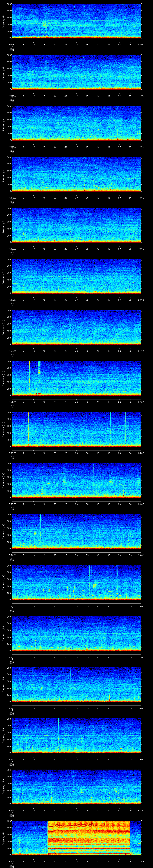
Task: Click the 55:00 end time label
Action: click(141, 555)
